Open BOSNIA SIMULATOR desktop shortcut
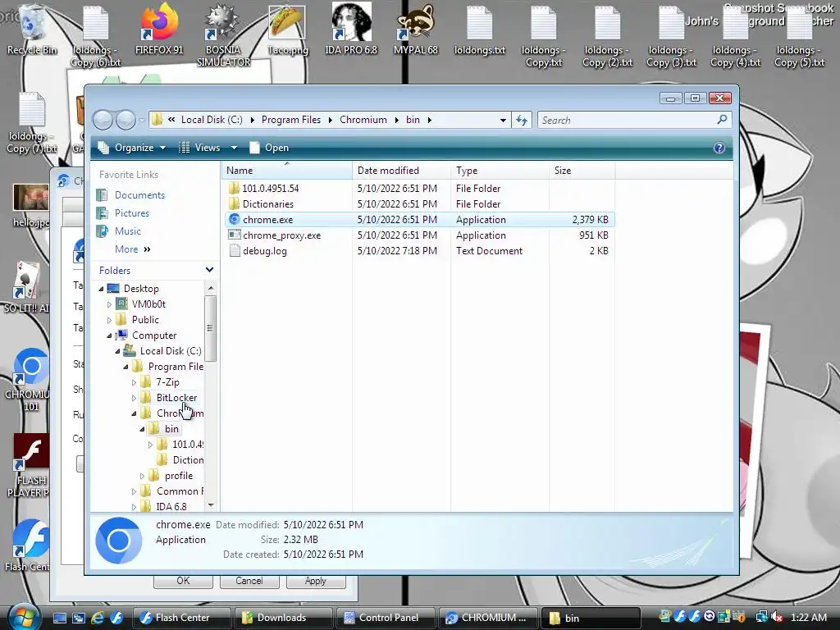Image resolution: width=840 pixels, height=630 pixels. 223,35
